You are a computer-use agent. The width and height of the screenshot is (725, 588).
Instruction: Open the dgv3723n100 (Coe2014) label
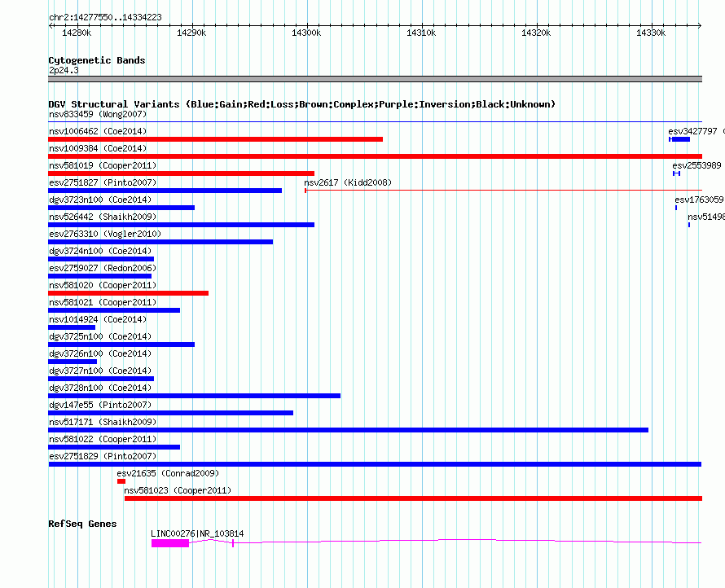pyautogui.click(x=100, y=200)
